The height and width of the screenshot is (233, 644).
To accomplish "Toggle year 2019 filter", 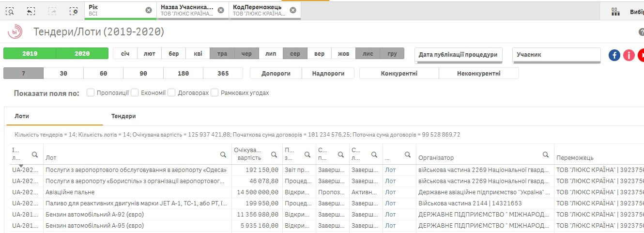I will 30,53.
